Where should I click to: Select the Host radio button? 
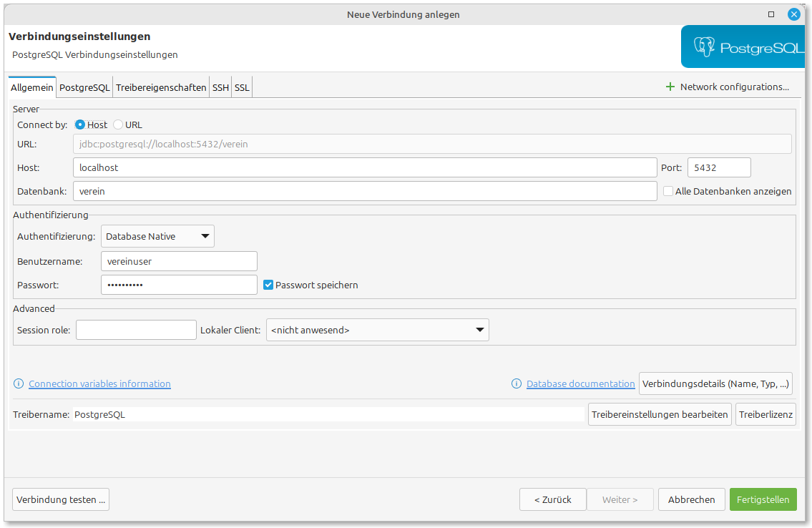[80, 124]
